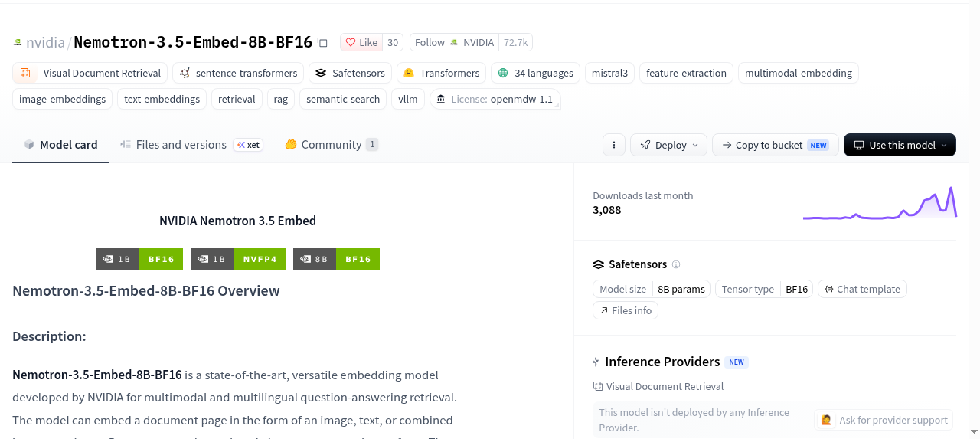Select the vllm tag
This screenshot has width=980, height=439.
coord(408,99)
